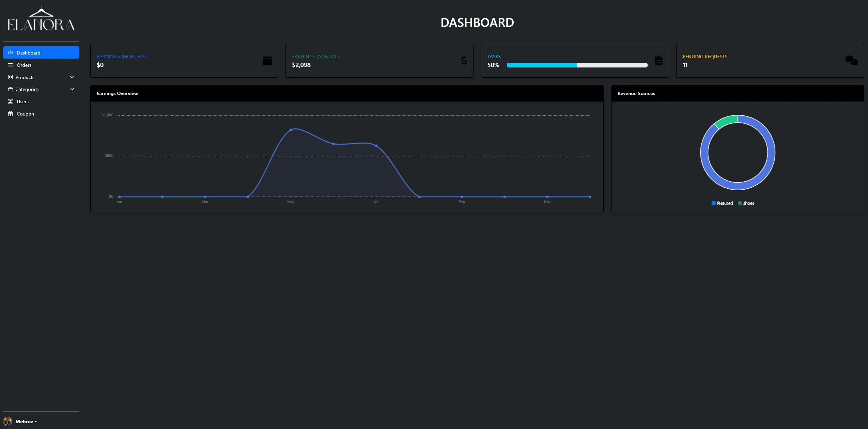Click the calendar icon on Monthly Earnings card

[x=267, y=61]
